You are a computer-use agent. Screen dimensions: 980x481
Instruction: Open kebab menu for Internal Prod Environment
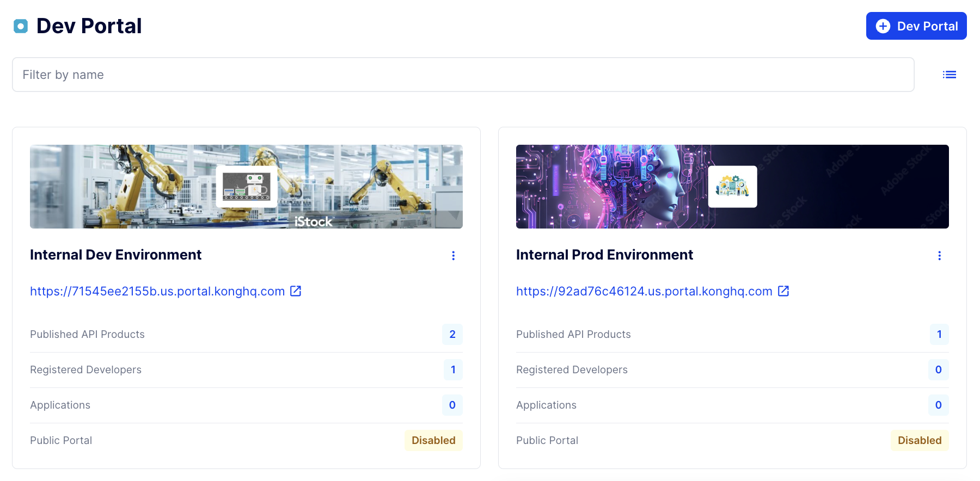[x=939, y=256]
